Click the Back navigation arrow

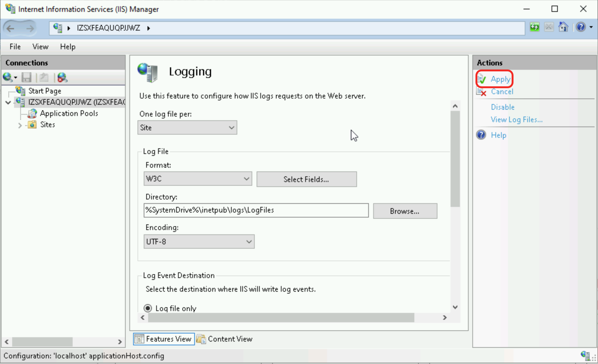click(11, 28)
